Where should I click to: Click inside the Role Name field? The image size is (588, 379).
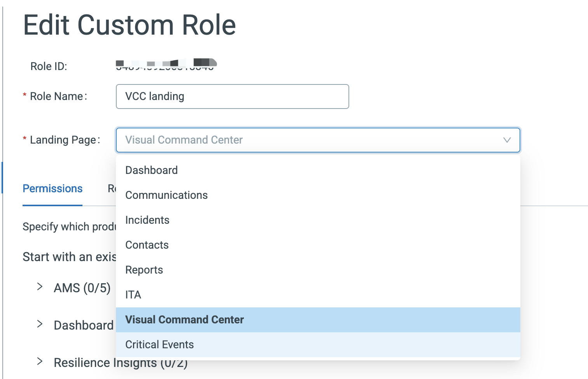pos(232,97)
